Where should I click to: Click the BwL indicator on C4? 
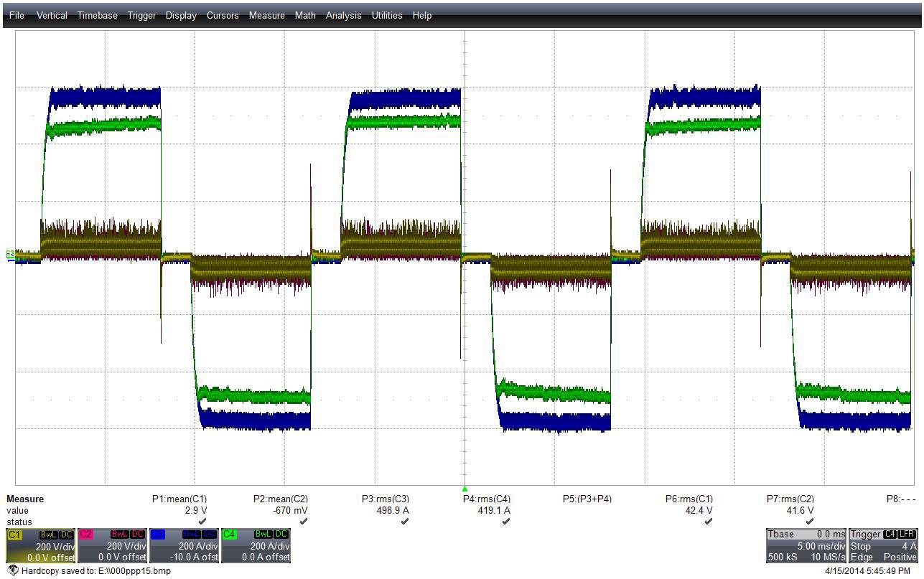(x=264, y=535)
